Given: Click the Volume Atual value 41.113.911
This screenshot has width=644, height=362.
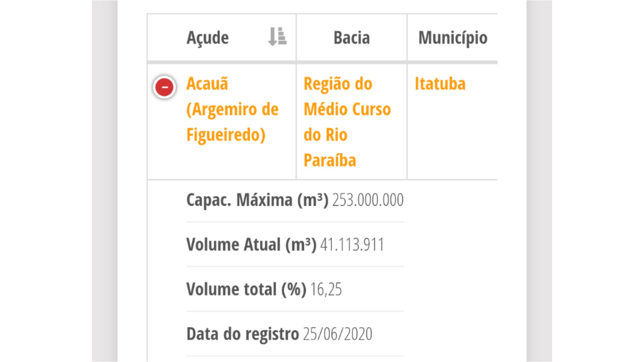Looking at the screenshot, I should point(352,244).
